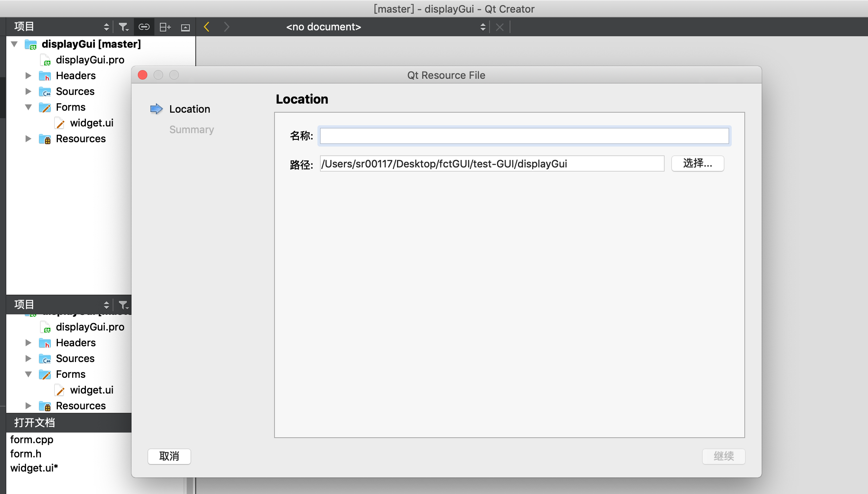Select the Location wizard step
Viewport: 868px width, 494px height.
point(189,109)
